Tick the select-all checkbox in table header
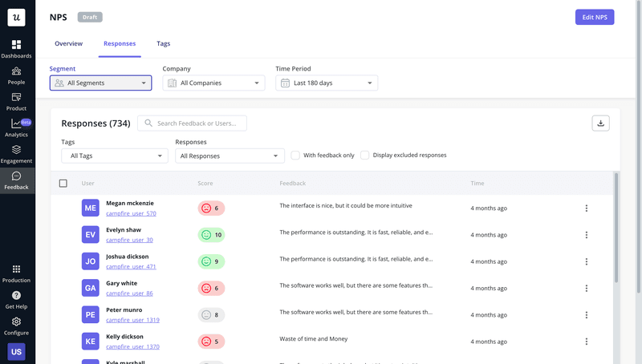The height and width of the screenshot is (364, 642). point(63,184)
